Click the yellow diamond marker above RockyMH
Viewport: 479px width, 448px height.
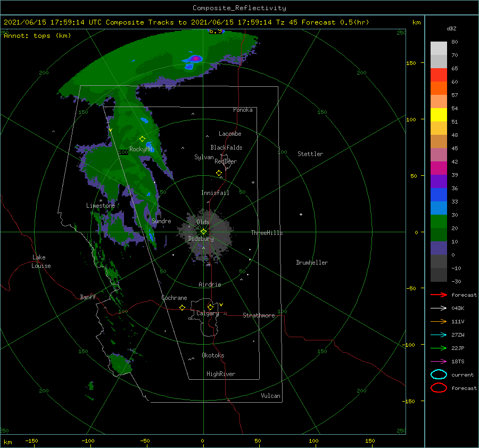pos(142,139)
